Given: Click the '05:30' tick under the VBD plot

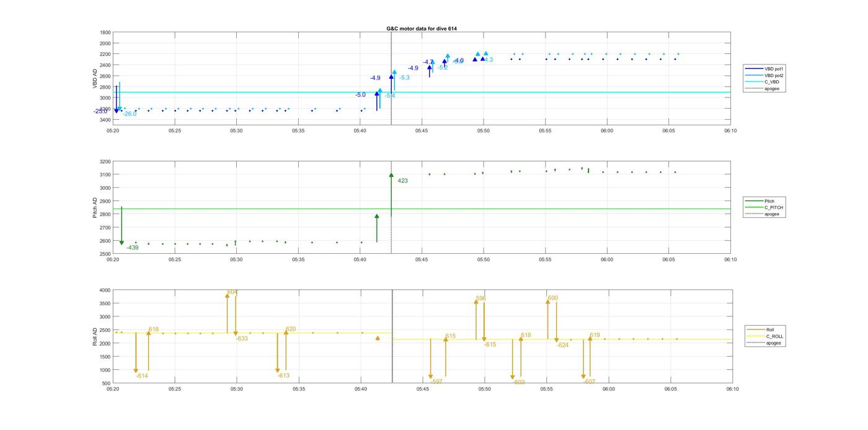Looking at the screenshot, I should 236,131.
